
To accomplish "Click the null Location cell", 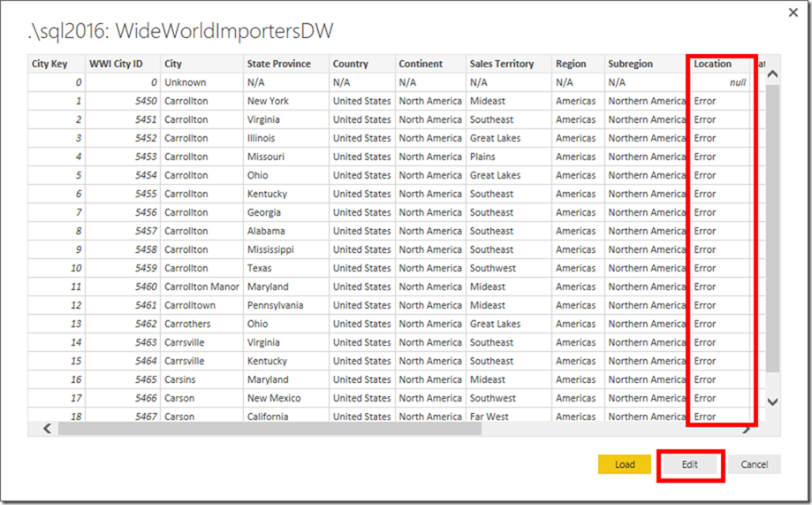I will pyautogui.click(x=721, y=82).
